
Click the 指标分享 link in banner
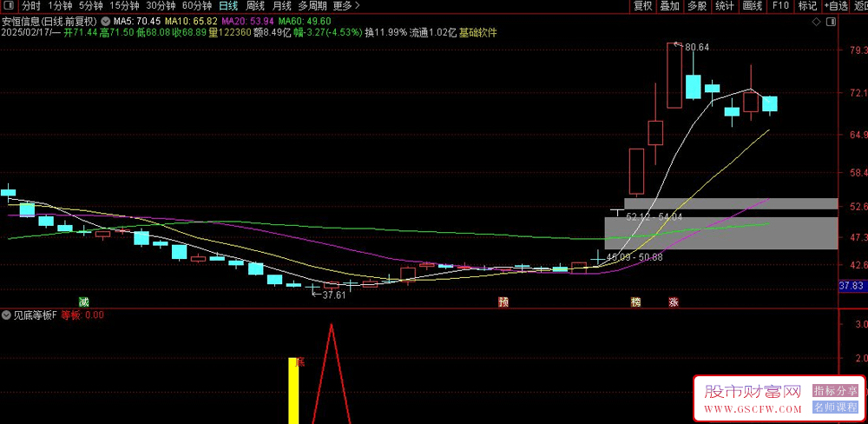835,391
